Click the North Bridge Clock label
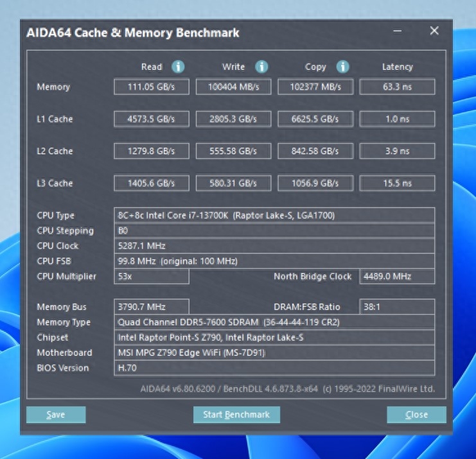This screenshot has height=459, width=476. click(313, 277)
